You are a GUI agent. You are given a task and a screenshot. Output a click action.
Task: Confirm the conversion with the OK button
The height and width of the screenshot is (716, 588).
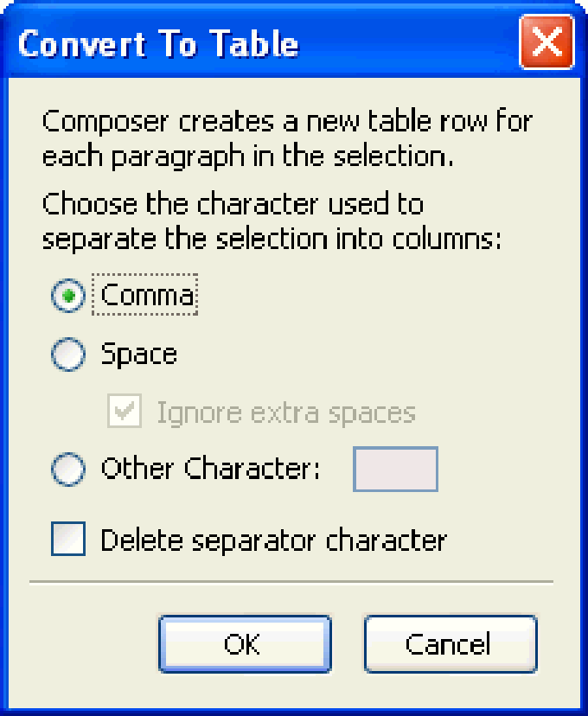(x=245, y=644)
